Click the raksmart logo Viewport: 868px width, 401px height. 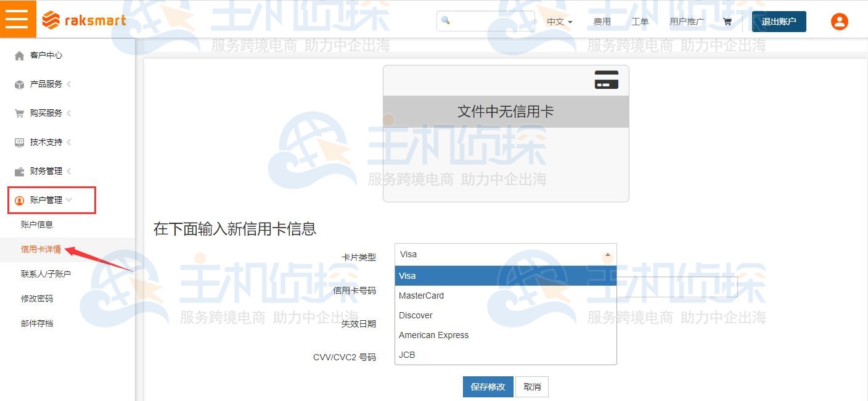[84, 20]
